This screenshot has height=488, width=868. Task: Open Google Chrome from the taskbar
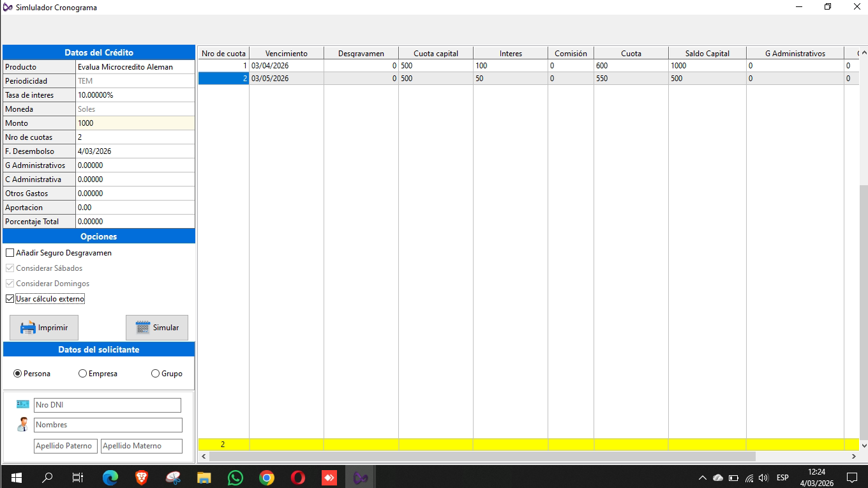[267, 477]
